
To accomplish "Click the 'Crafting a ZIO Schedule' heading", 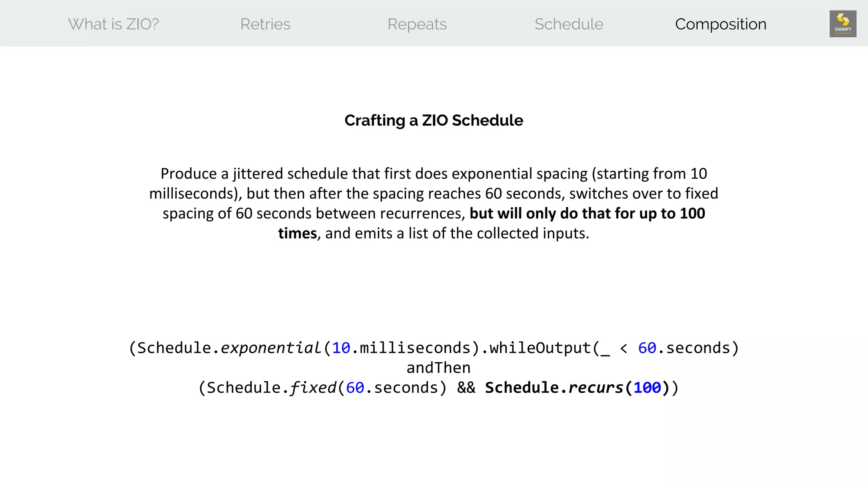I will 434,120.
